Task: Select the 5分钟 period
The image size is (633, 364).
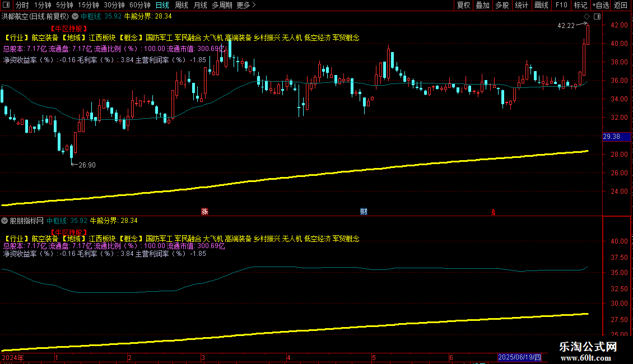Action: (x=64, y=5)
